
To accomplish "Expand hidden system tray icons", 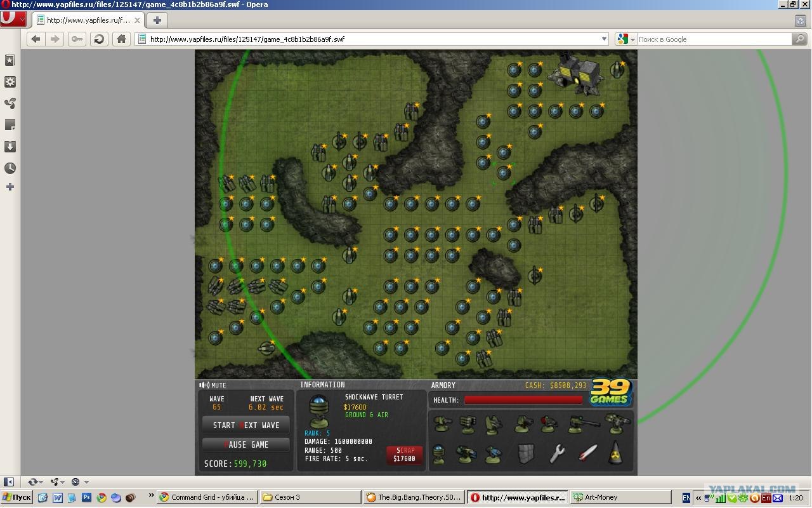I will coord(697,498).
